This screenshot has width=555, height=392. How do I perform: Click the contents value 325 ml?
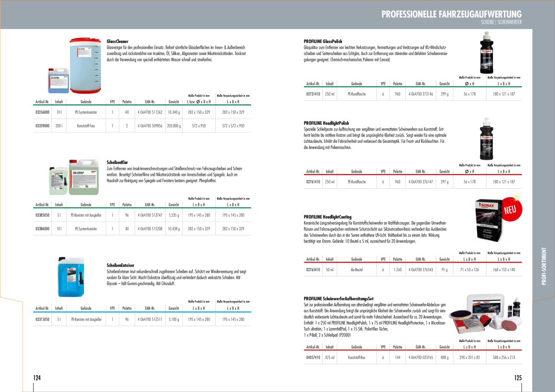coord(329,358)
